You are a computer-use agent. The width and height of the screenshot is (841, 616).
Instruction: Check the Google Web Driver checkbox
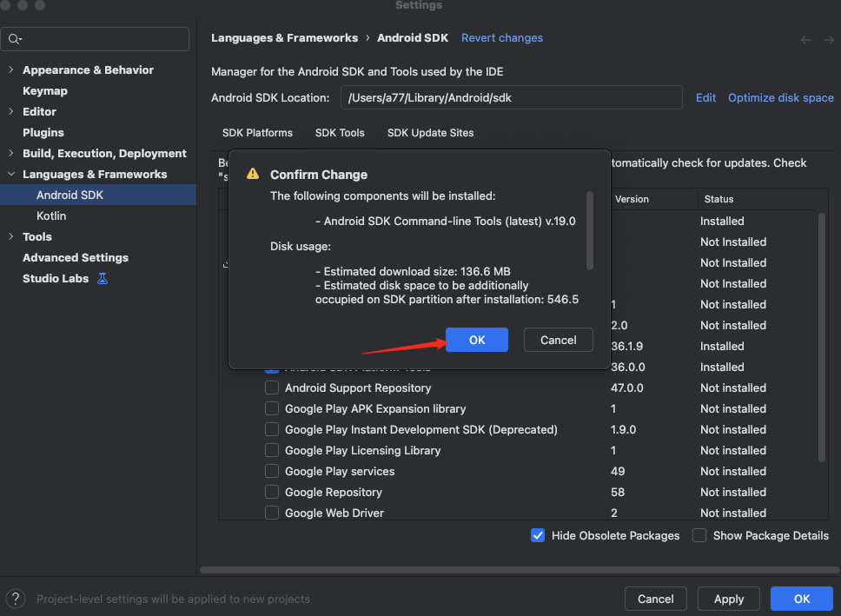pos(272,513)
